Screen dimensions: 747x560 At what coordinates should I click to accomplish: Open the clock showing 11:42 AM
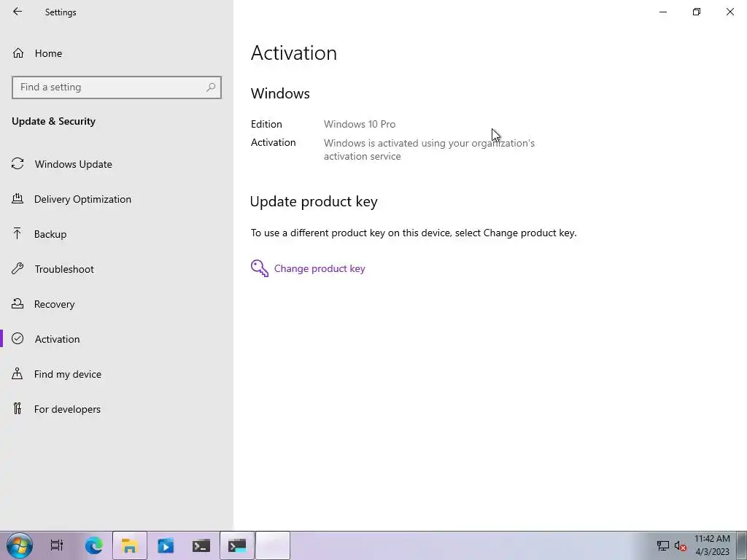712,545
